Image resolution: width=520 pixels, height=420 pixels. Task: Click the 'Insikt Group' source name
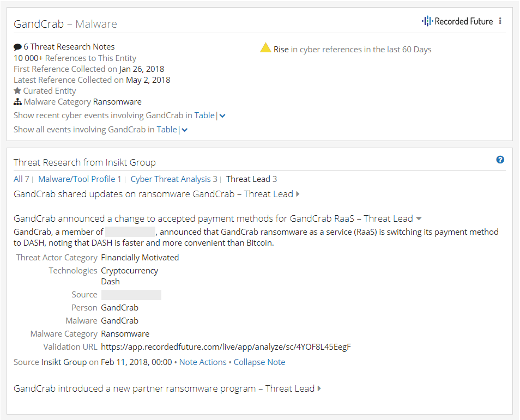pos(64,362)
